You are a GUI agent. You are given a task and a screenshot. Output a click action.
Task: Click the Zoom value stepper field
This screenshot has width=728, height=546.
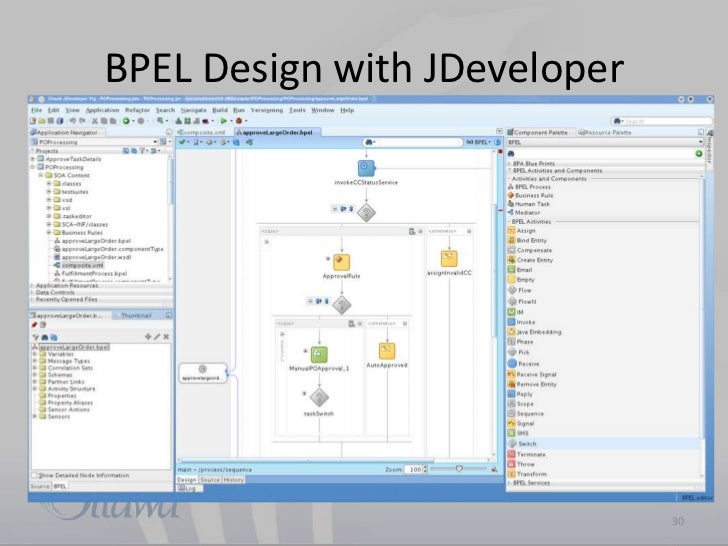(x=415, y=469)
